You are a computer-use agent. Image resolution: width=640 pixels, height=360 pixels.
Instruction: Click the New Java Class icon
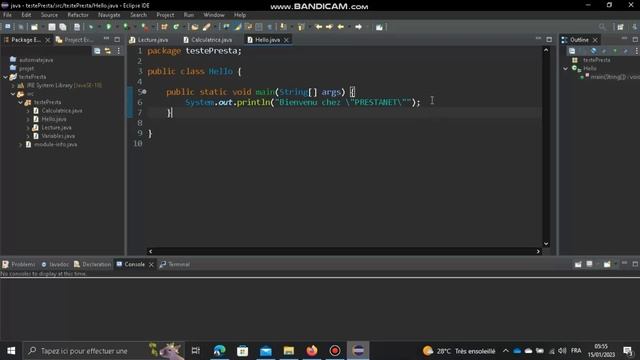(176, 27)
